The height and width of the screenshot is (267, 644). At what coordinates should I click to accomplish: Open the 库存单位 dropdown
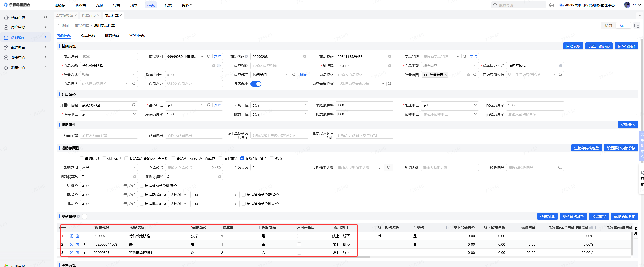[109, 114]
